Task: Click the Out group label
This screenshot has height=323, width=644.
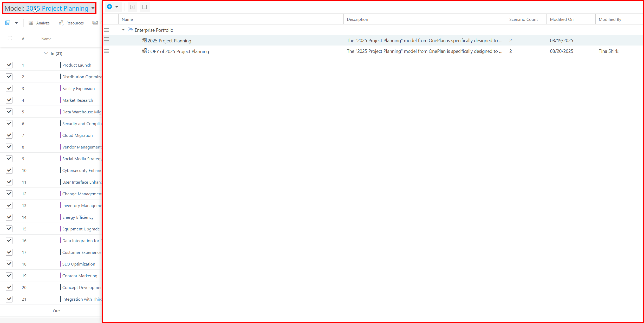Action: 56,311
